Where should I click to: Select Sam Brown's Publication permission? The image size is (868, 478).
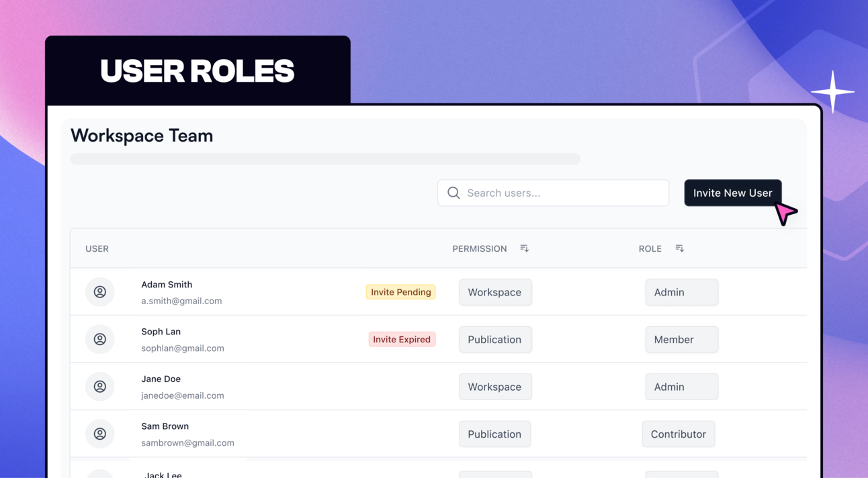[494, 434]
